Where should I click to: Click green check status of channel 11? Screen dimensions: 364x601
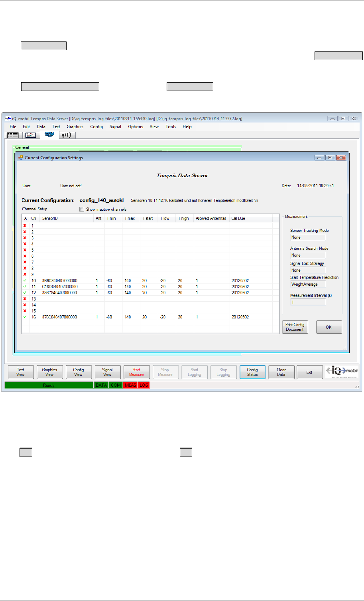coord(25,287)
